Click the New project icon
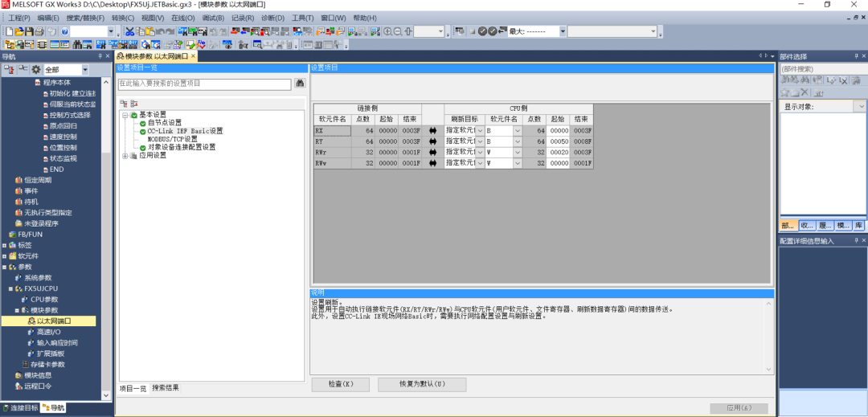This screenshot has height=417, width=868. pyautogui.click(x=10, y=31)
